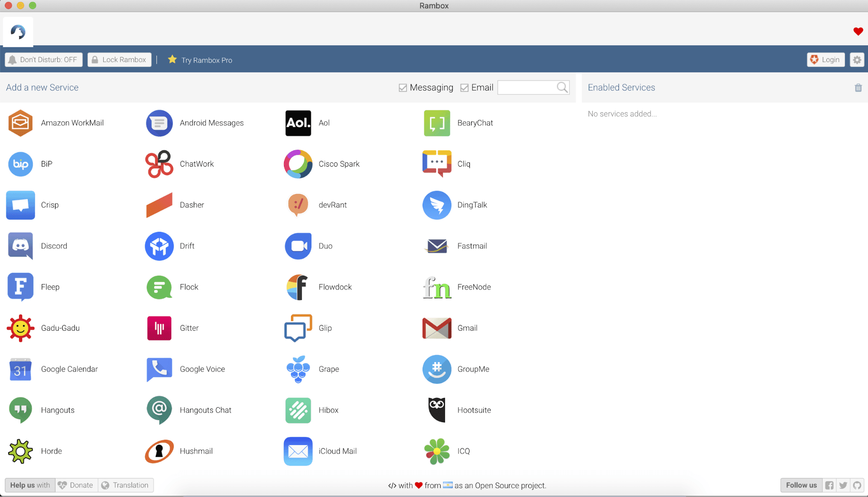Open the Facebook follow icon
This screenshot has height=497, width=868.
click(829, 485)
